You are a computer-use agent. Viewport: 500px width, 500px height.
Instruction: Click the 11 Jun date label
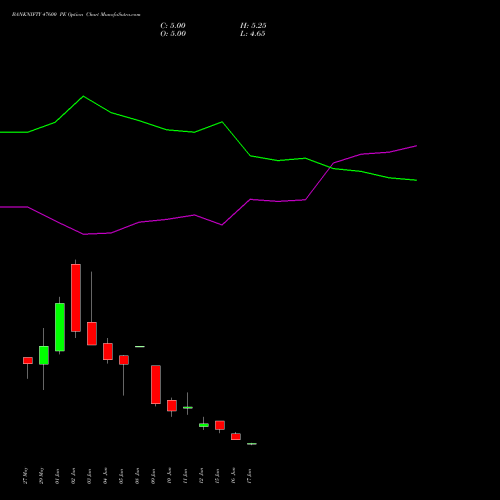186,476
